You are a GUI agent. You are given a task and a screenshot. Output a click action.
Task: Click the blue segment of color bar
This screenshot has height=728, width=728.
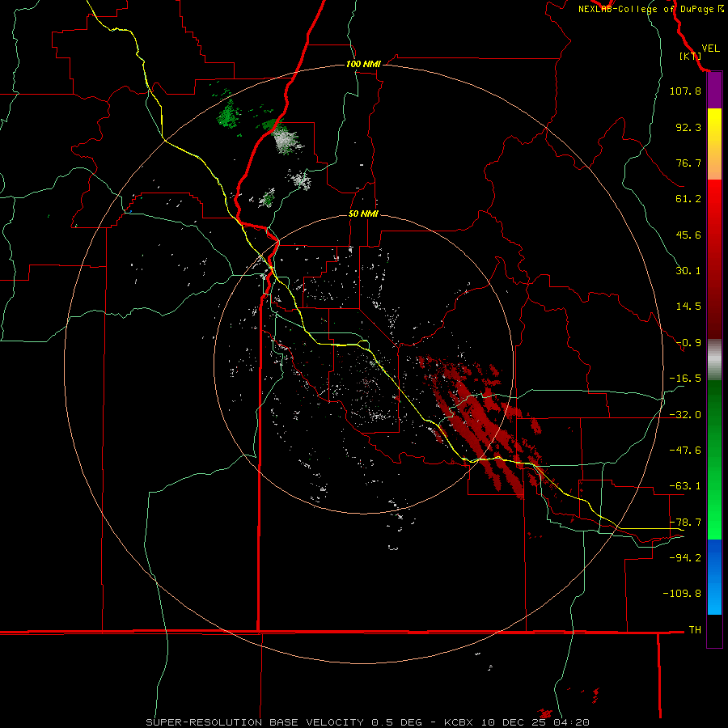tap(714, 577)
